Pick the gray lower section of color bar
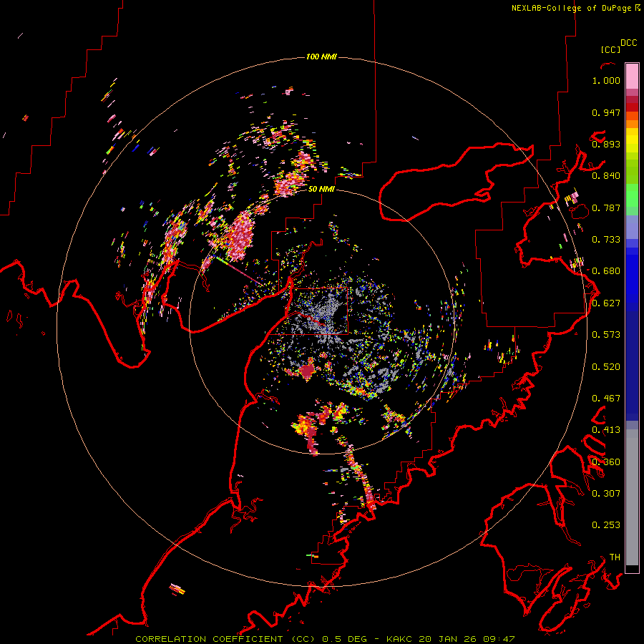This screenshot has height=644, width=644. (x=632, y=497)
